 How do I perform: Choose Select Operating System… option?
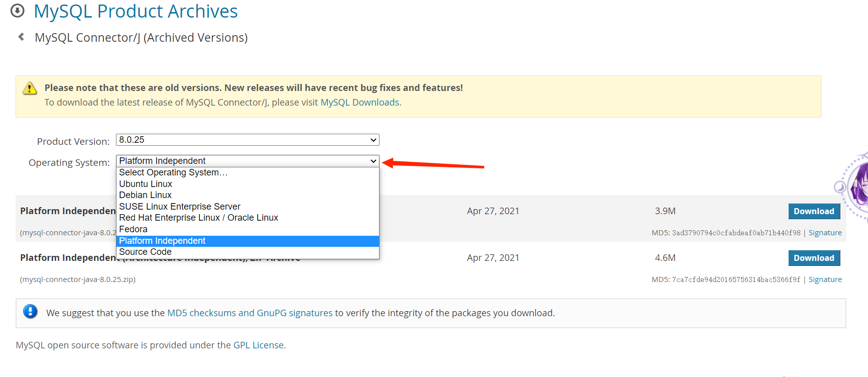pyautogui.click(x=247, y=172)
